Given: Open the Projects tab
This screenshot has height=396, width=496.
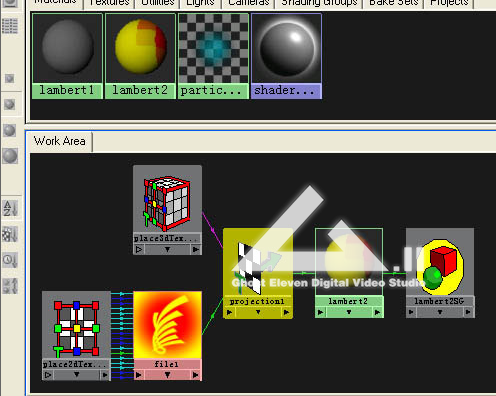Looking at the screenshot, I should [449, 3].
